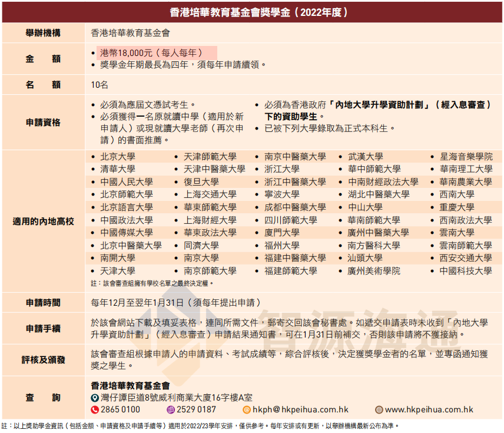Image resolution: width=504 pixels, height=433 pixels.
Task: Select 福州大學 entry
Action: click(282, 246)
